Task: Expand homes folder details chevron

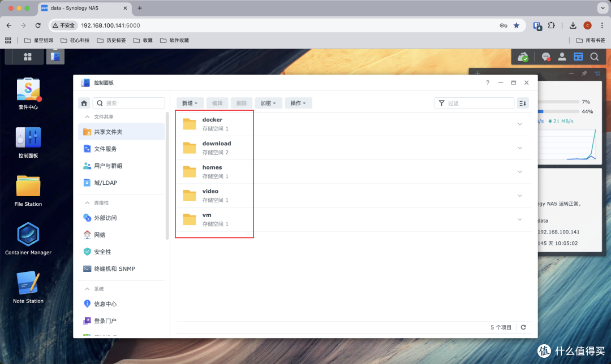Action: 520,172
